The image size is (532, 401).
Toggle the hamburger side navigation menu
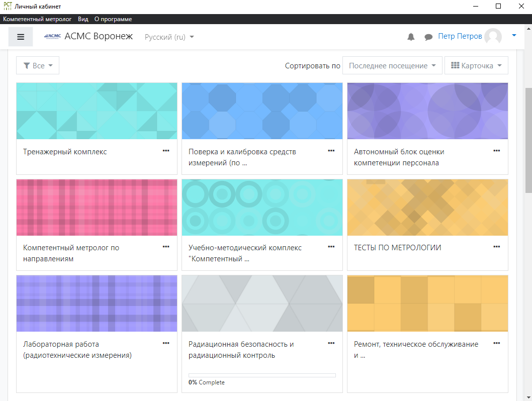(21, 37)
